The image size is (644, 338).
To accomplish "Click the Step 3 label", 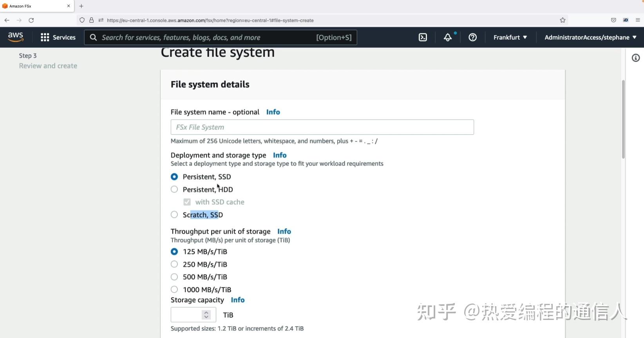I will [28, 56].
